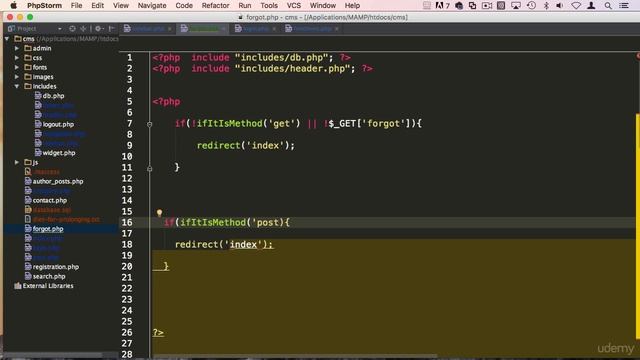Open the Navigate menu

pyautogui.click(x=152, y=6)
